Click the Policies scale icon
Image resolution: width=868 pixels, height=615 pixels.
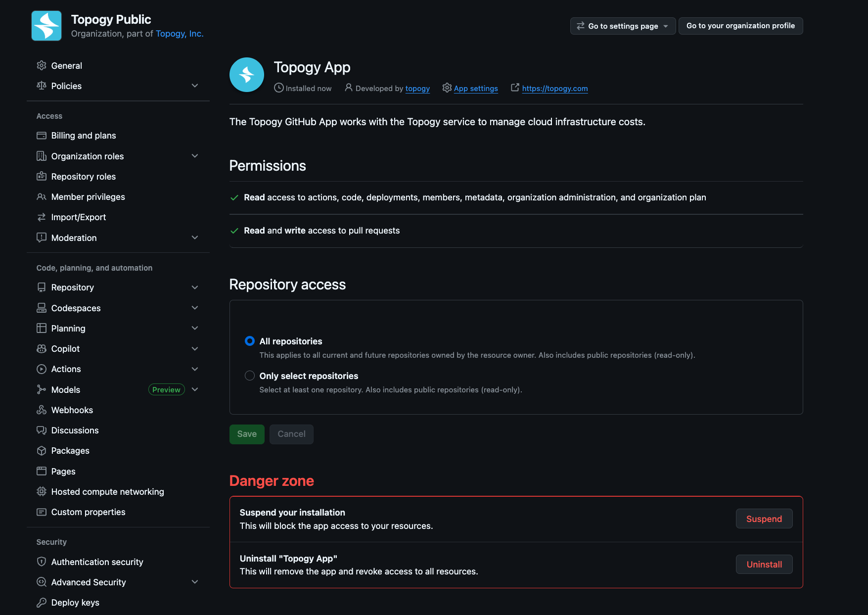(x=42, y=86)
